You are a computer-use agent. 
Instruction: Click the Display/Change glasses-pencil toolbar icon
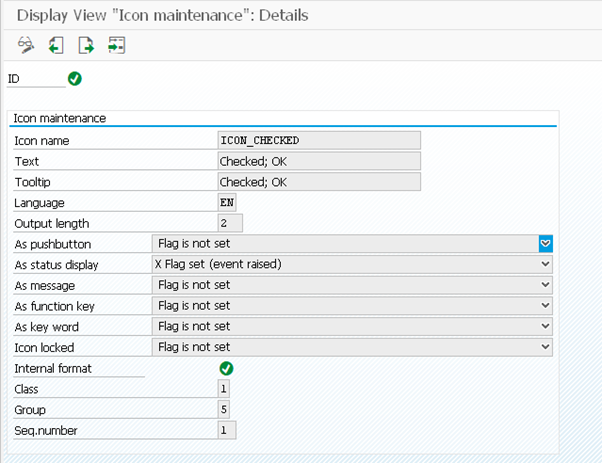[x=26, y=45]
